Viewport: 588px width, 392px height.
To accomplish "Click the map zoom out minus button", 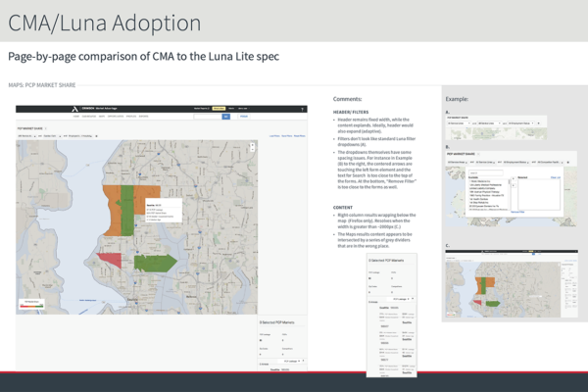I will [253, 149].
